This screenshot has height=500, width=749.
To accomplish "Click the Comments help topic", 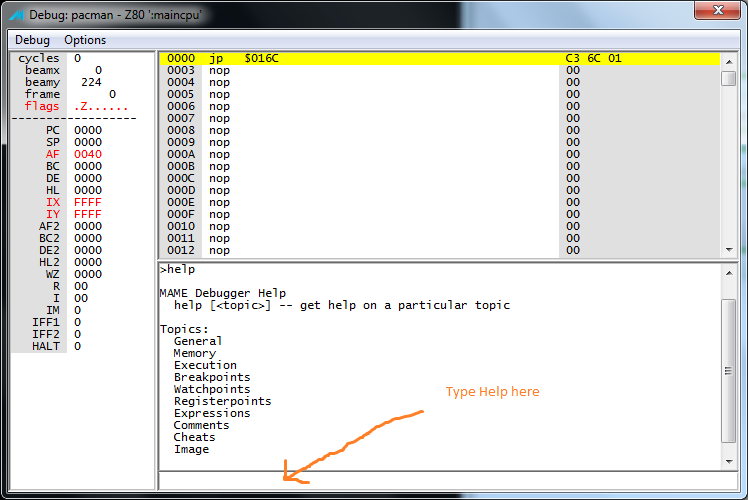I will (x=202, y=425).
